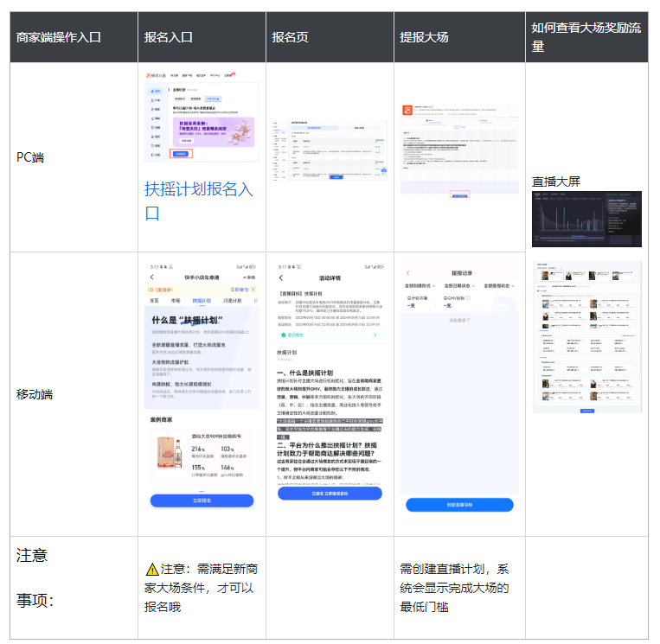
Task: Click the 案例商家 section heading
Action: [161, 419]
